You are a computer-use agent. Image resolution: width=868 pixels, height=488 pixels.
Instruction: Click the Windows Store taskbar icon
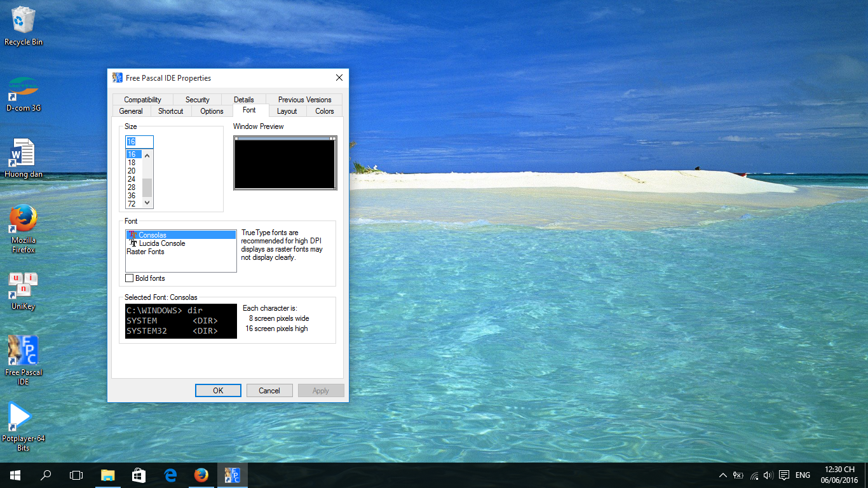tap(139, 475)
